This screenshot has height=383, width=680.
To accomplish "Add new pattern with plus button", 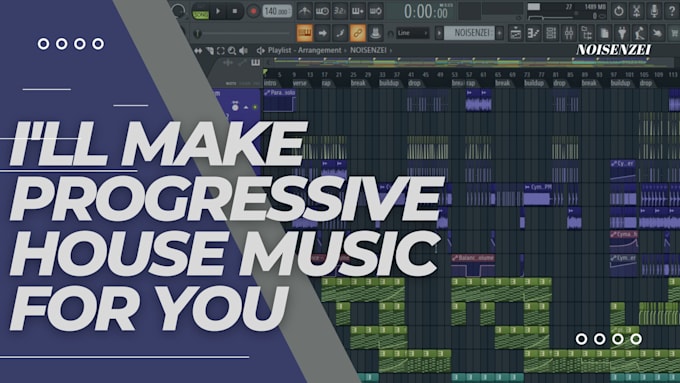I will coord(500,33).
